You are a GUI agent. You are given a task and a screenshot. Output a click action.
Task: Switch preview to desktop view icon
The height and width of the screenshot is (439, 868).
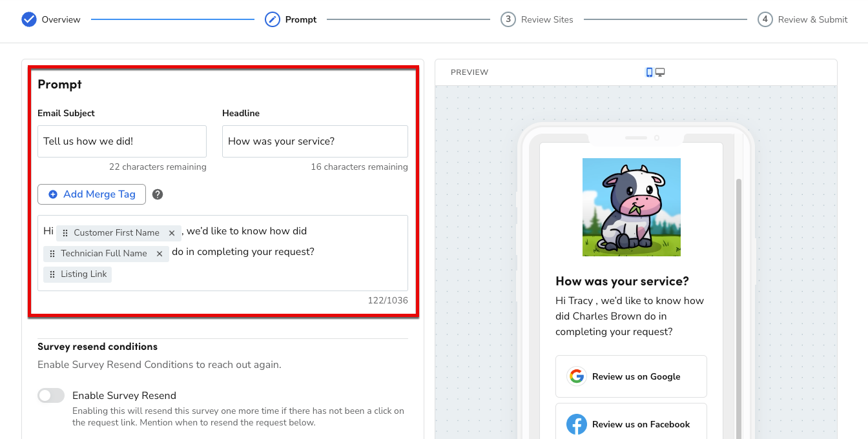tap(659, 72)
